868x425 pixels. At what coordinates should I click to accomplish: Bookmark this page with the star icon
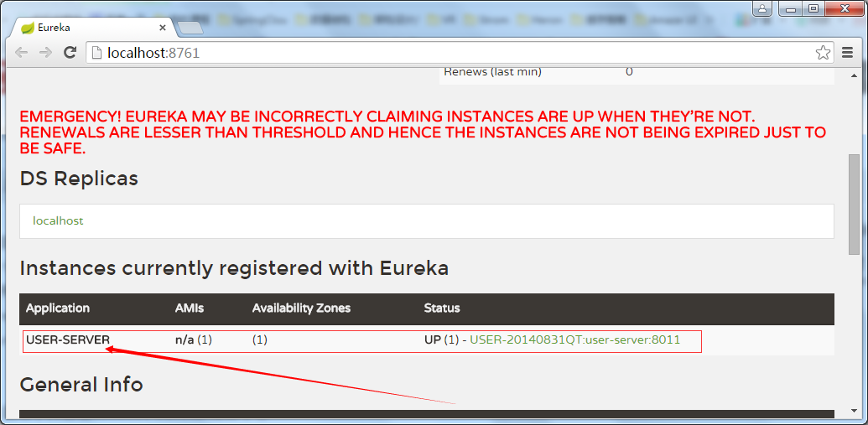823,53
